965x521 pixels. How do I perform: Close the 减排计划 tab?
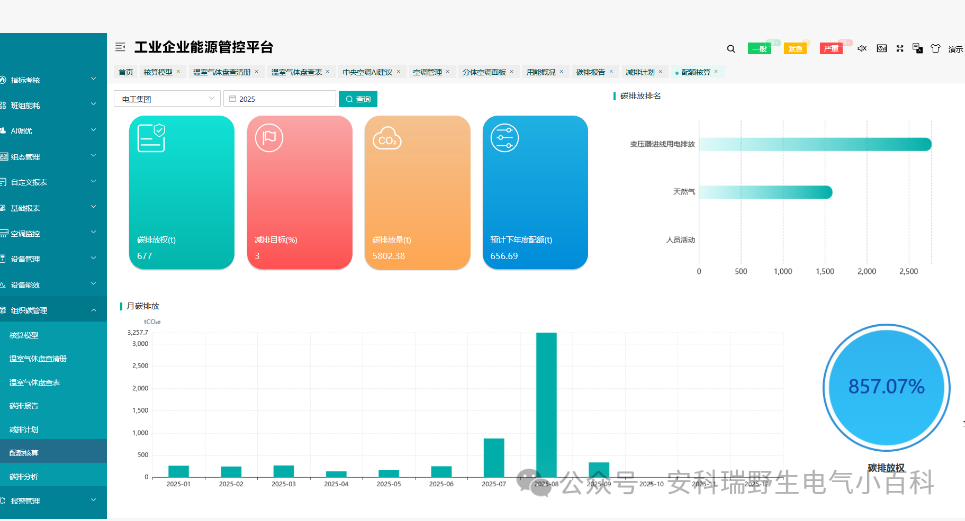click(660, 71)
